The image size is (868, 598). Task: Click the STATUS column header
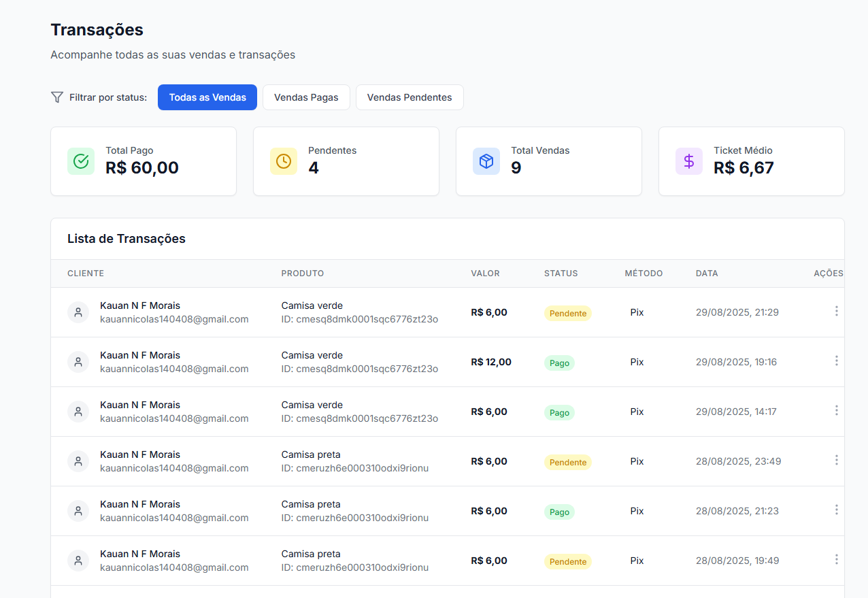561,273
